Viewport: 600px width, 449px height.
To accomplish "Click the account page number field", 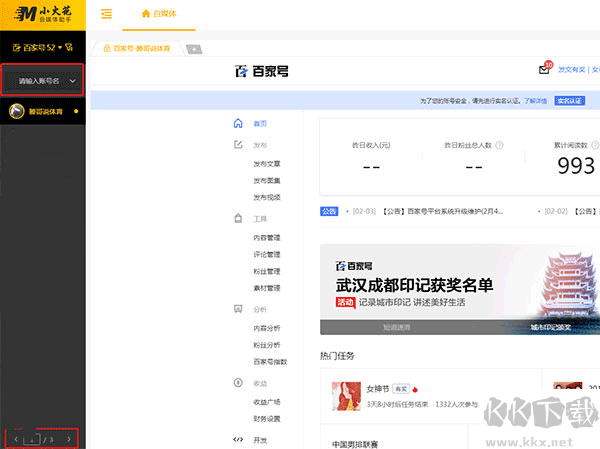I will pos(32,439).
